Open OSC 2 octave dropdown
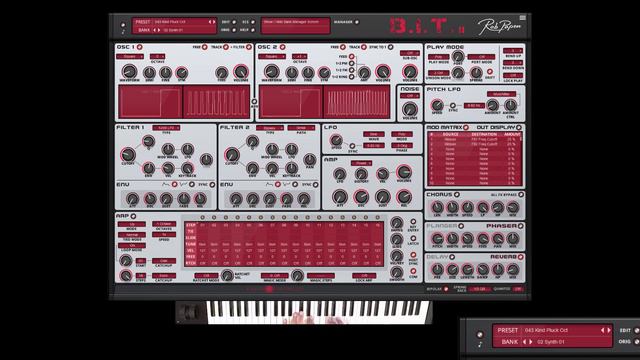This screenshot has height=360, width=640. (x=299, y=56)
